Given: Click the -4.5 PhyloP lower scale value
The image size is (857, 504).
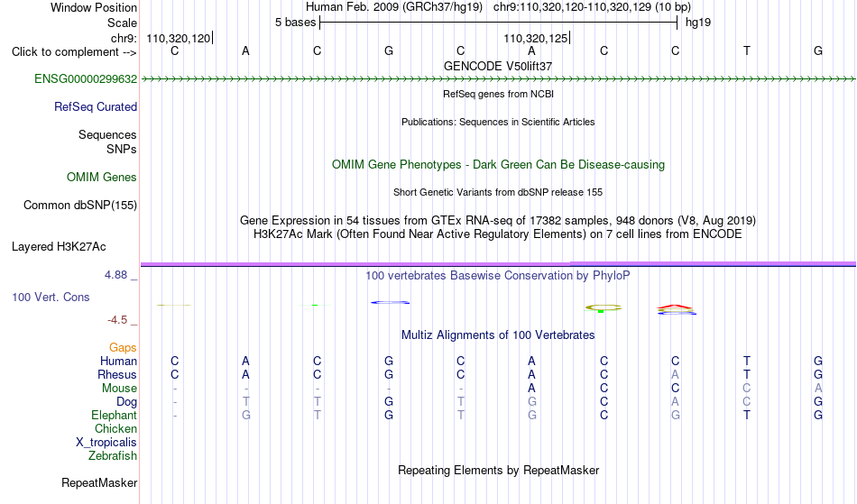Looking at the screenshot, I should click(x=118, y=320).
